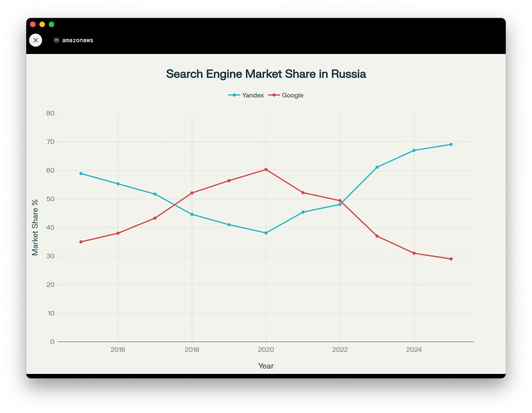Click the 20 y-axis tick label
The height and width of the screenshot is (413, 532).
click(50, 284)
